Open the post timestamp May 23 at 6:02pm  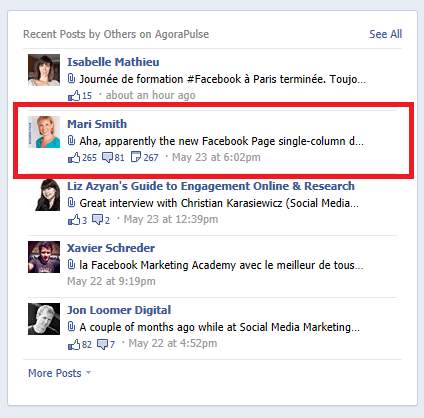point(216,157)
